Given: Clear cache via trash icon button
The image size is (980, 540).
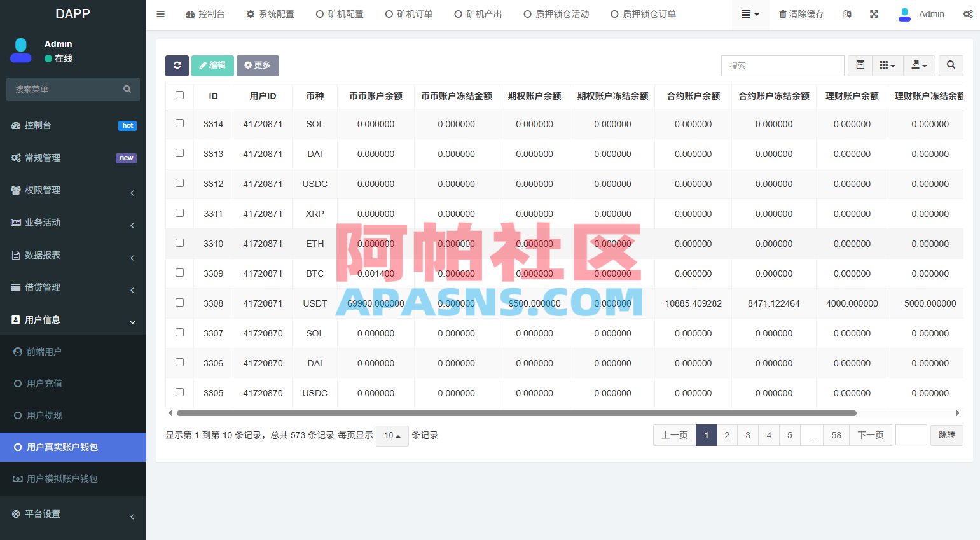Looking at the screenshot, I should [x=802, y=14].
